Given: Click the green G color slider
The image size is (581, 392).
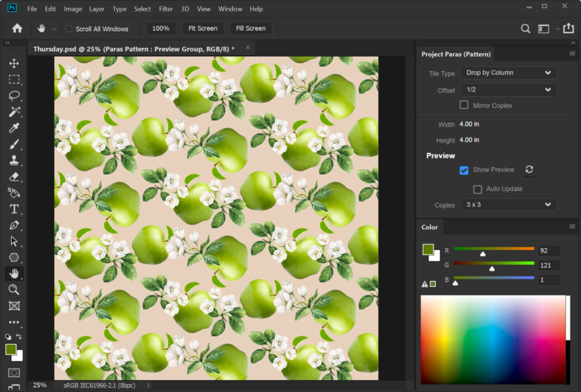Looking at the screenshot, I should [x=494, y=263].
